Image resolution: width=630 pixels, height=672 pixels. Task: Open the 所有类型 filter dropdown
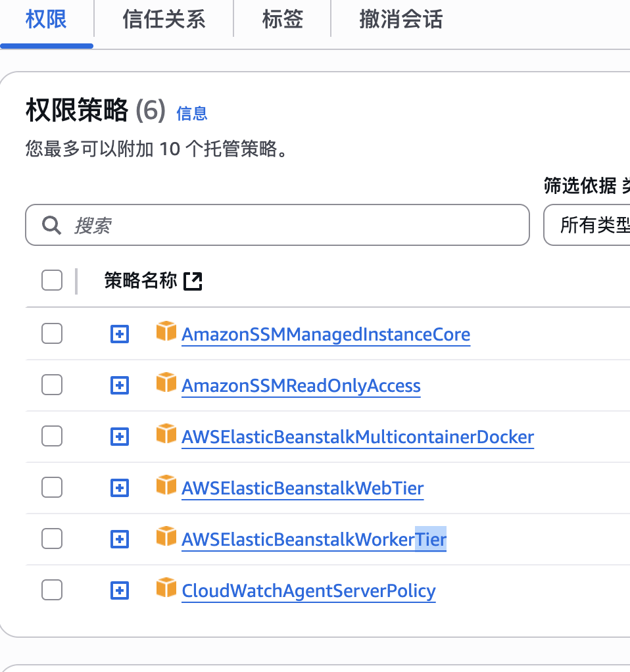[587, 225]
